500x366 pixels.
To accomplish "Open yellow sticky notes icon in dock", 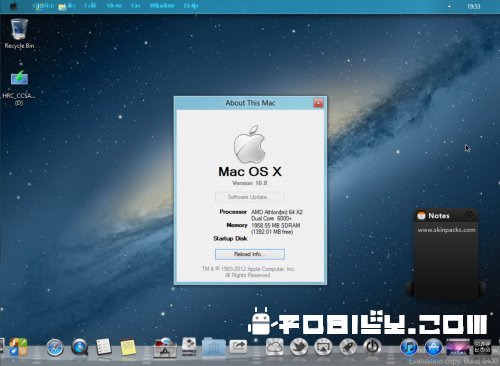I will click(128, 347).
